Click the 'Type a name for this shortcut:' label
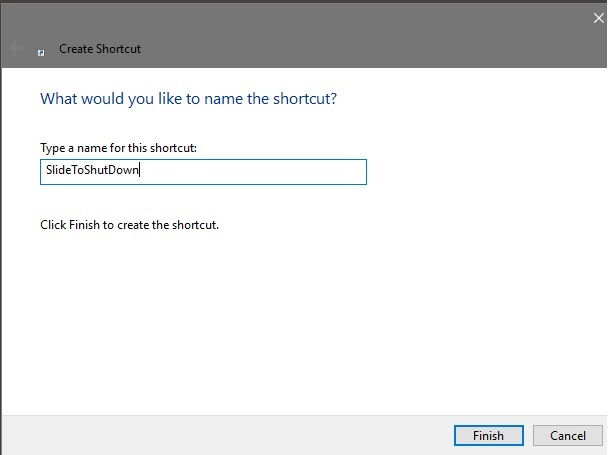This screenshot has height=455, width=608. 118,148
